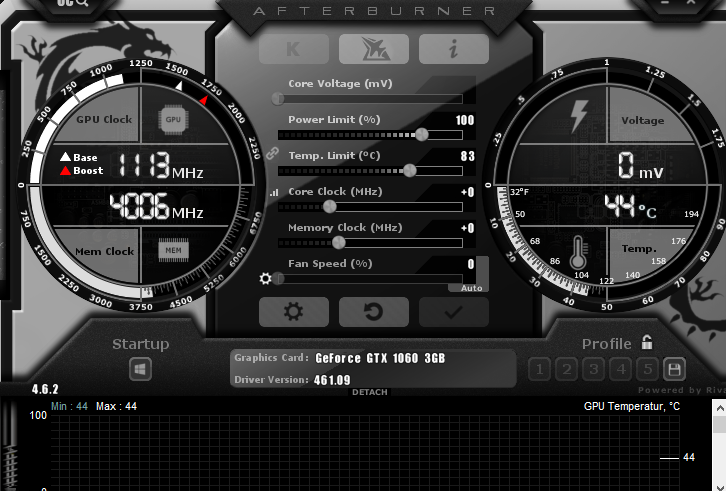Open the information i button
The height and width of the screenshot is (491, 726).
(x=454, y=49)
